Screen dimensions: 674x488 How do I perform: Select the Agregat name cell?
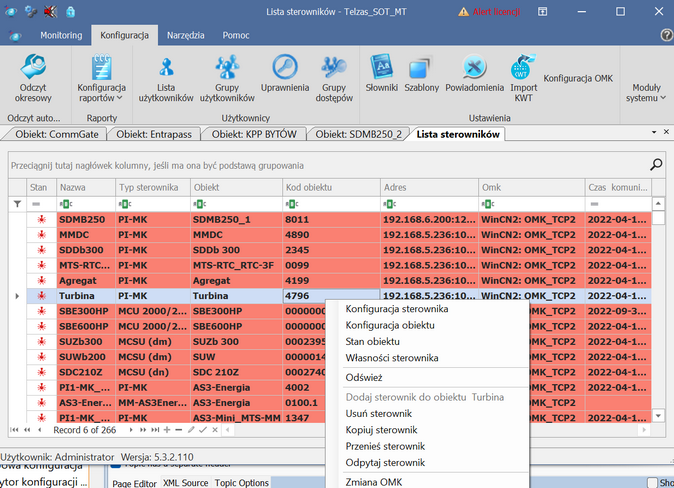tap(86, 281)
